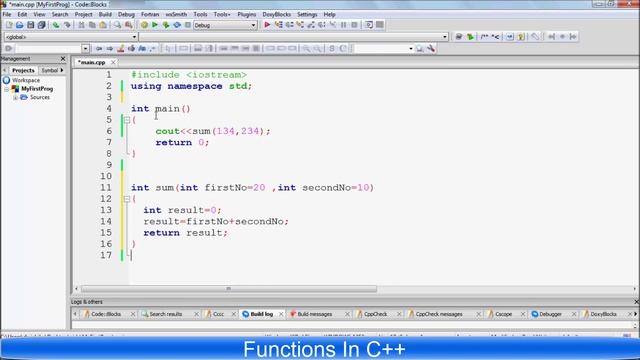Screen dimensions: 640x360
Task: Open the Debug build target dropdown
Action: [253, 25]
